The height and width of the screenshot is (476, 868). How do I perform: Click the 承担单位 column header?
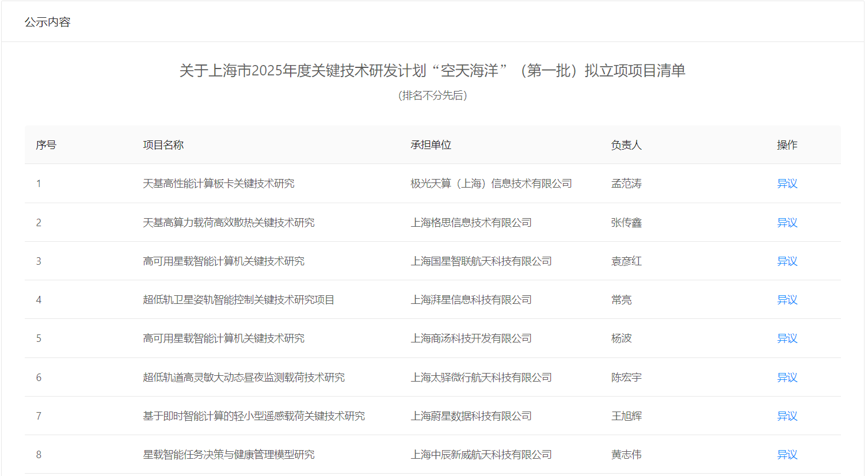[431, 145]
